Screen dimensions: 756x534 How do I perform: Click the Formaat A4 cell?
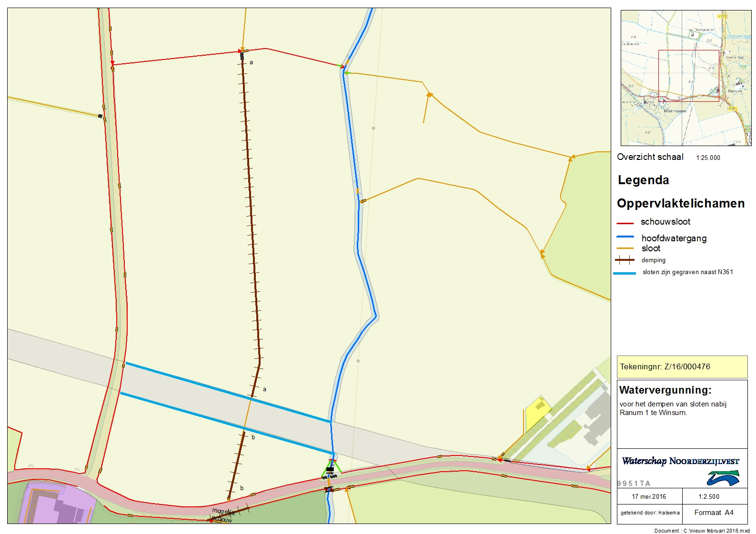tap(714, 513)
